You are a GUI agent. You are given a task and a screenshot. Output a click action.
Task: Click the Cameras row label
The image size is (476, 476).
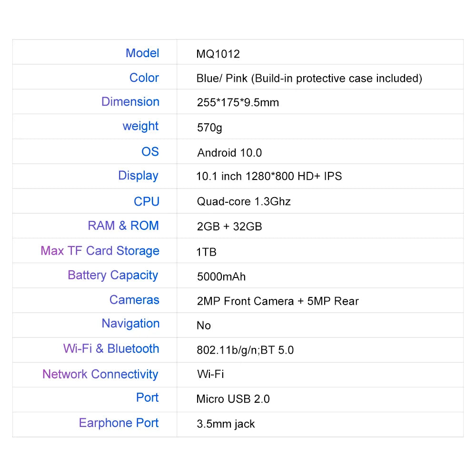tap(134, 300)
